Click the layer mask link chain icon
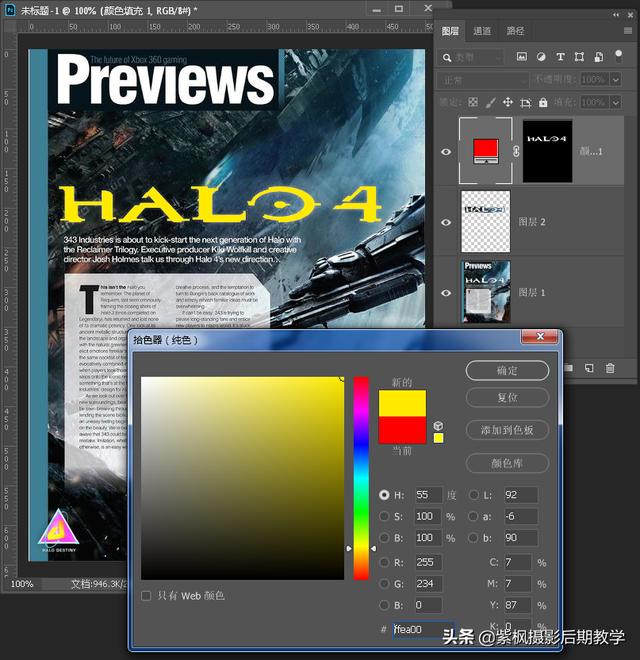 point(517,151)
